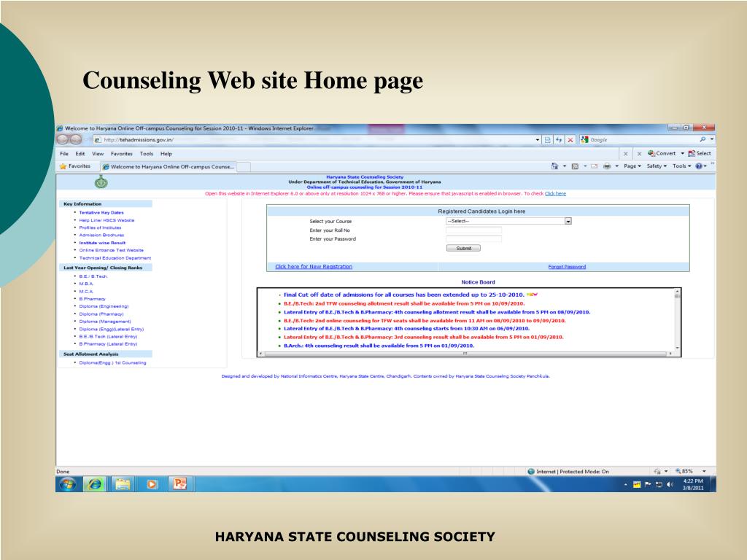Click the Compatibility View page icon
This screenshot has height=560, width=747.
click(x=548, y=140)
